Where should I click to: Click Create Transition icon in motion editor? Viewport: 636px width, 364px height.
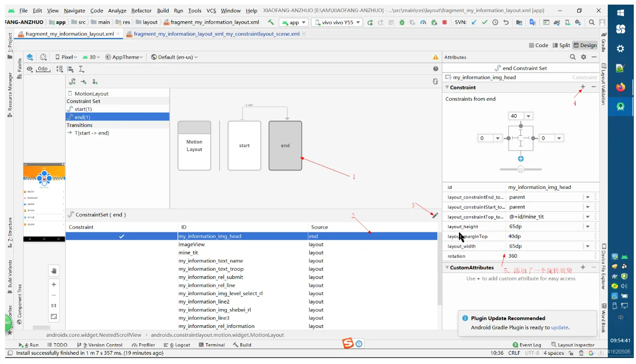[84, 82]
